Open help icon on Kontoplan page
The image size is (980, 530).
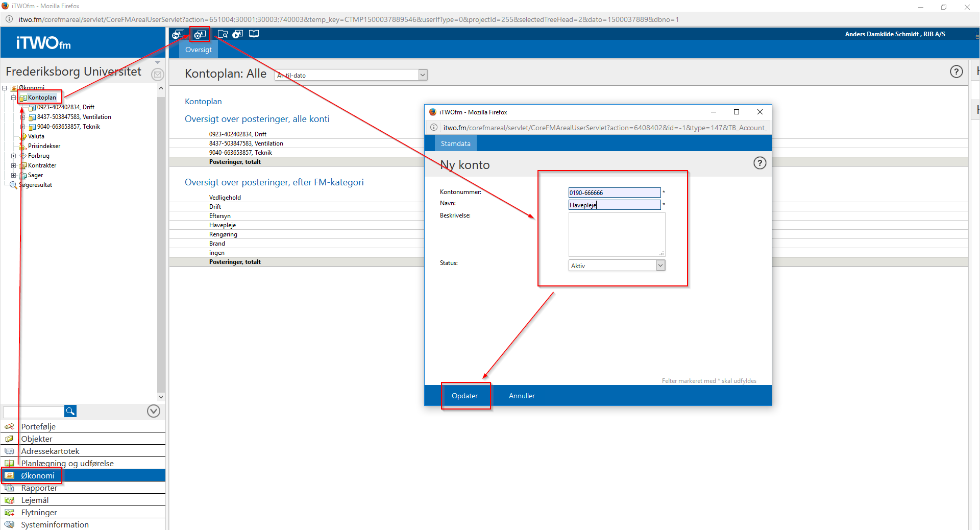pos(956,71)
